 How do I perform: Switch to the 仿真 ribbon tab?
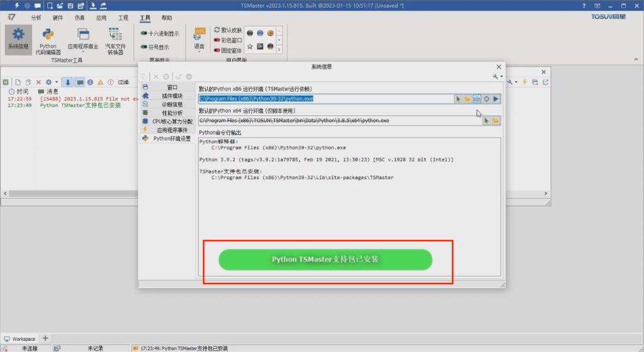click(79, 18)
